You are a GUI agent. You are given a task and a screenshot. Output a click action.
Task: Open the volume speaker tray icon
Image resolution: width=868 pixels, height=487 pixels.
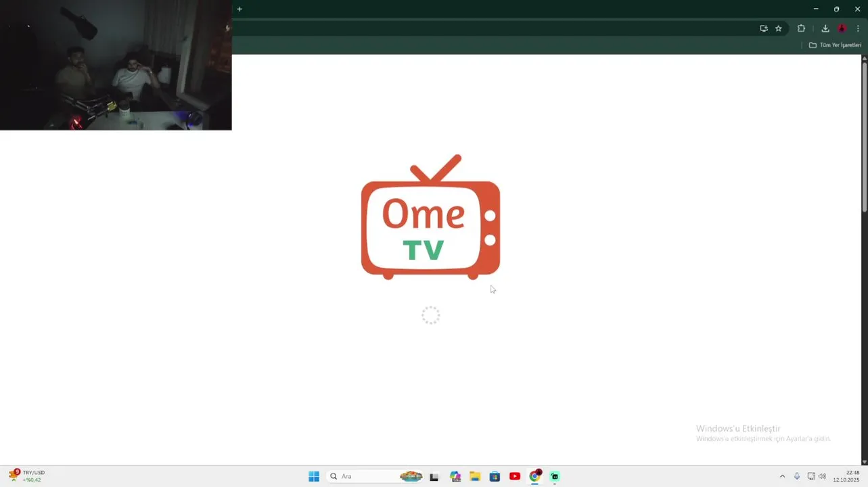coord(822,476)
